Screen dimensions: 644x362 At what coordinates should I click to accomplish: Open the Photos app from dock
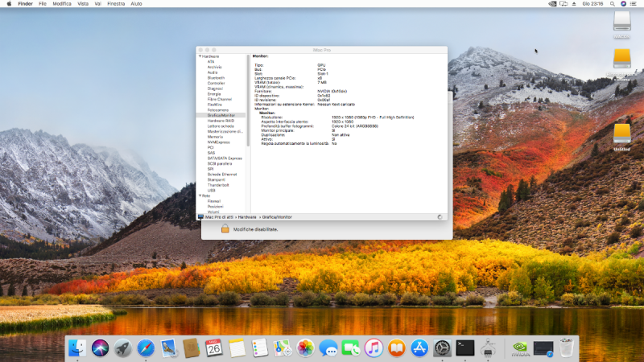[x=305, y=348]
